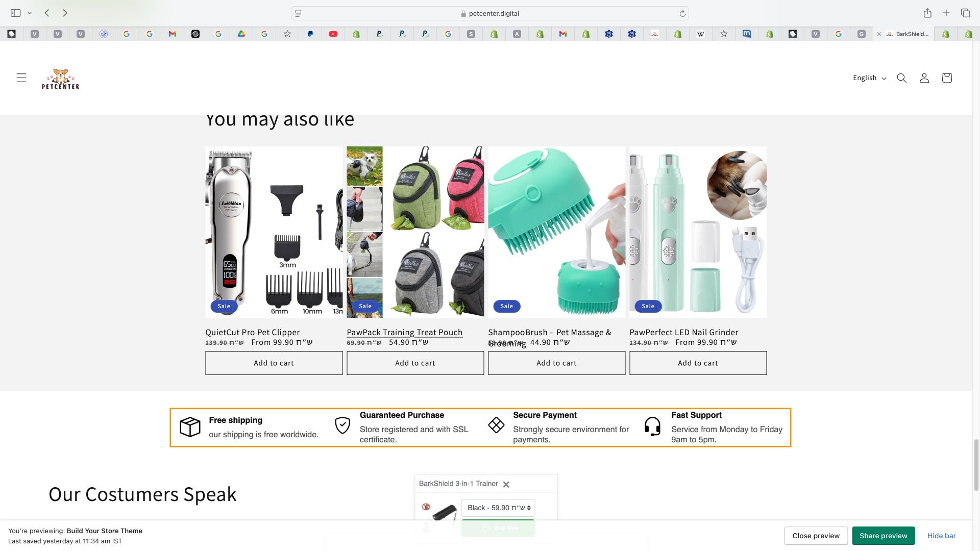Click the Share preview button
This screenshot has height=551, width=980.
(x=883, y=536)
